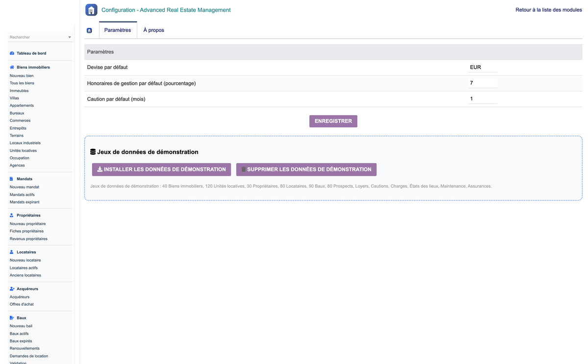Image resolution: width=588 pixels, height=364 pixels.
Task: Open Nouveau locataire in sidebar
Action: [x=25, y=260]
